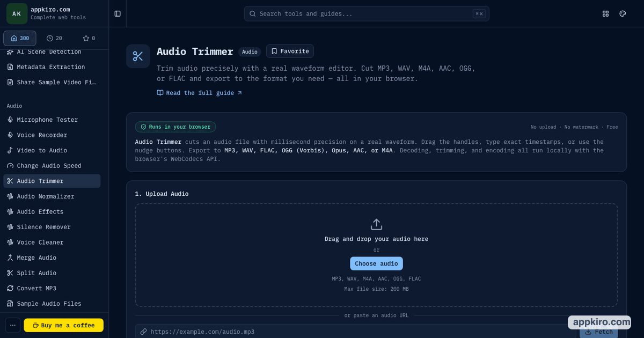Toggle the Favorite bookmark button
Image resolution: width=644 pixels, height=338 pixels.
(x=290, y=51)
